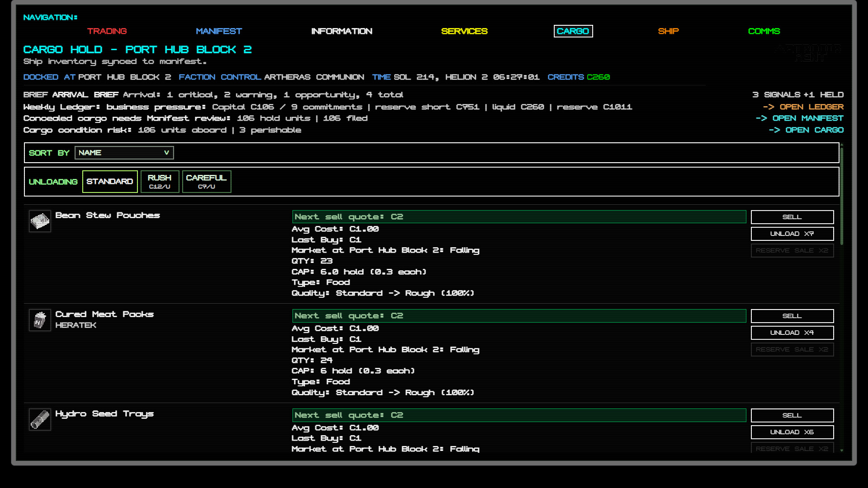Click the scroll down arrow of cargo list

coord(842,450)
